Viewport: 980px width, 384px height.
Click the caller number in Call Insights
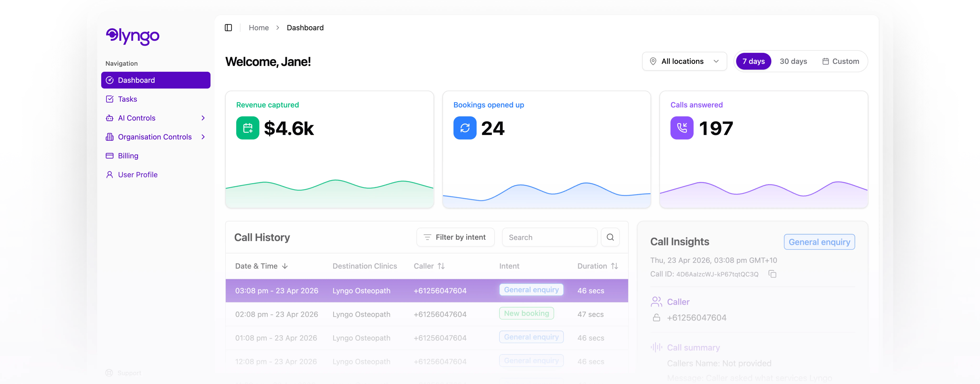click(x=697, y=318)
